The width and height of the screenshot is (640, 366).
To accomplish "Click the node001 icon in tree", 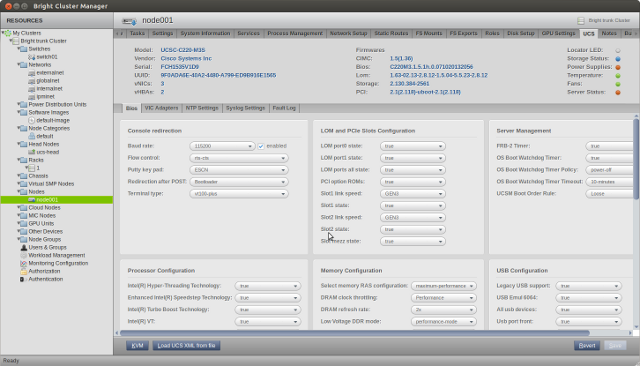I will point(31,200).
